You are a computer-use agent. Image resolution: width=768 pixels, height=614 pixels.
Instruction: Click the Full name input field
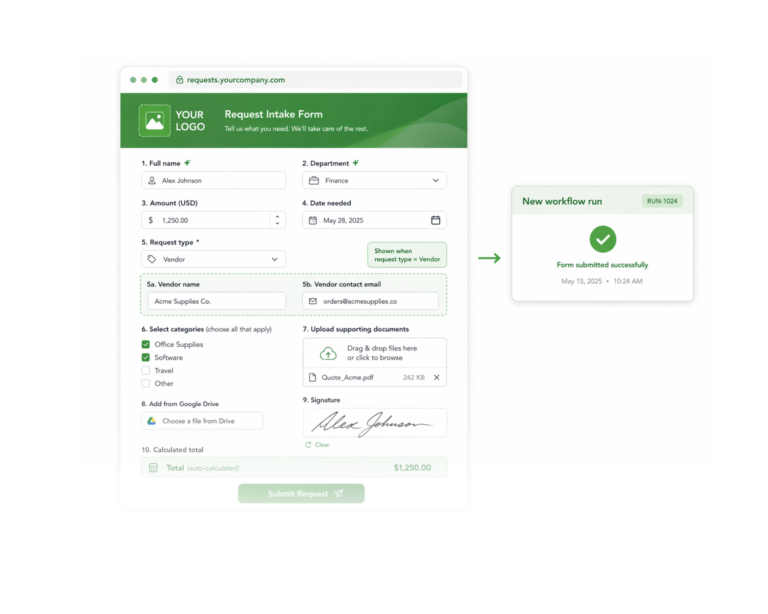tap(214, 180)
